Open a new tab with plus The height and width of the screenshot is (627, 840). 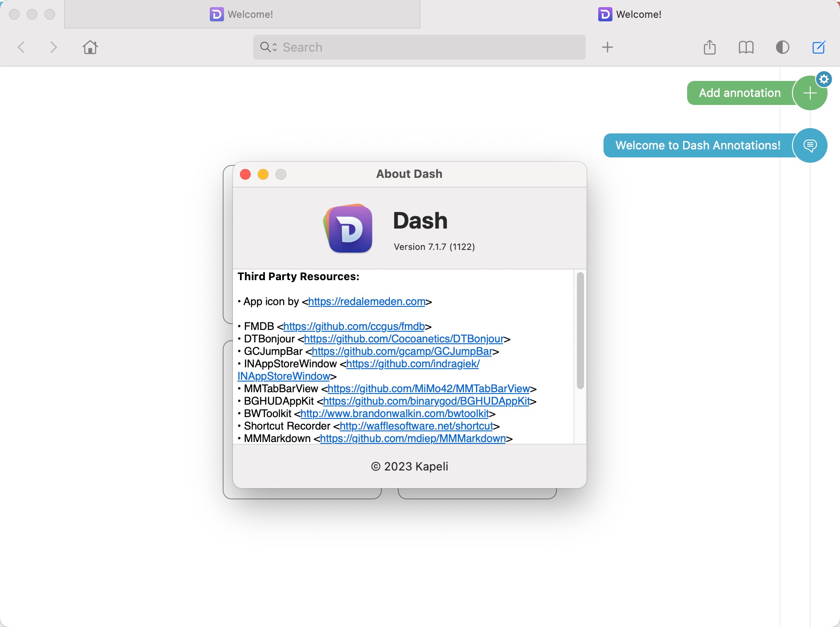point(607,47)
